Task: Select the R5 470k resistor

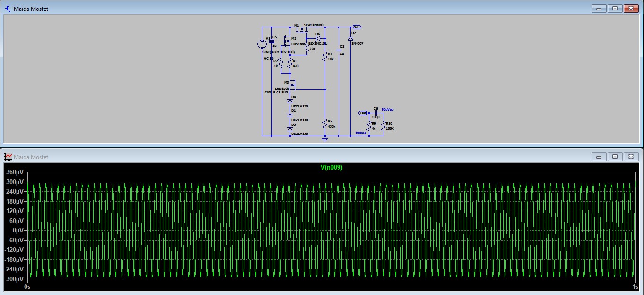Action: pos(325,124)
